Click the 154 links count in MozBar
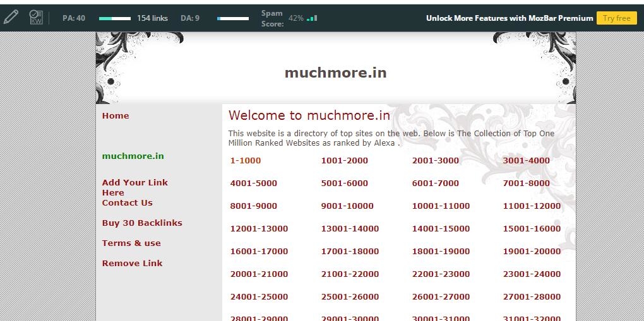 tap(152, 18)
